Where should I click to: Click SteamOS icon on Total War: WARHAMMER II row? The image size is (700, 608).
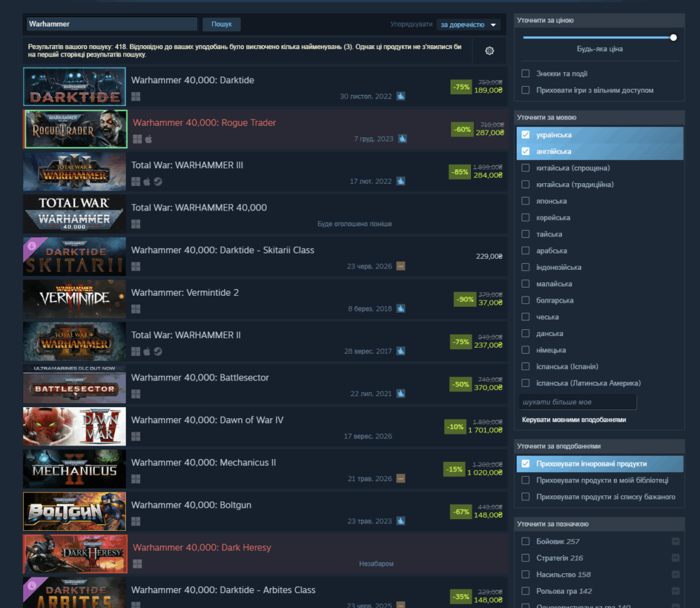coord(158,352)
